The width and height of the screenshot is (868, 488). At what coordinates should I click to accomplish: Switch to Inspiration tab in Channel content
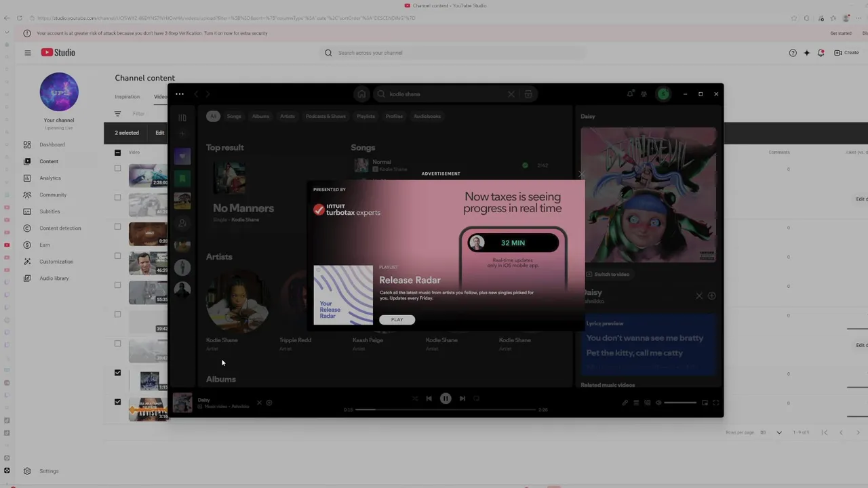[x=127, y=97]
